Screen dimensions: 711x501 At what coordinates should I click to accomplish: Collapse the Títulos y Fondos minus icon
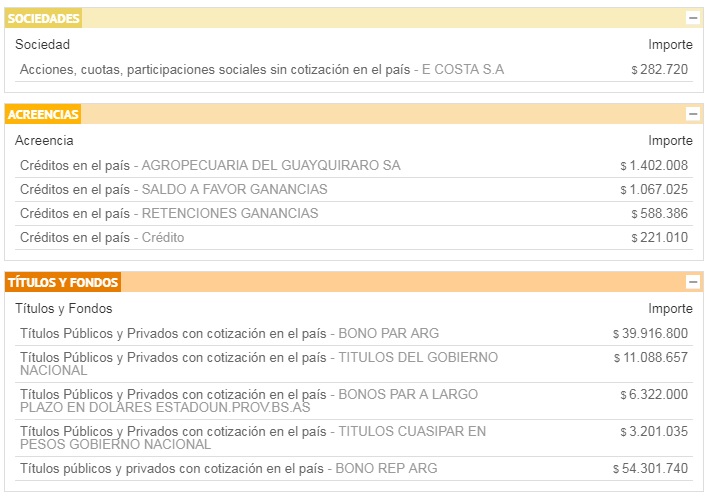(x=692, y=282)
